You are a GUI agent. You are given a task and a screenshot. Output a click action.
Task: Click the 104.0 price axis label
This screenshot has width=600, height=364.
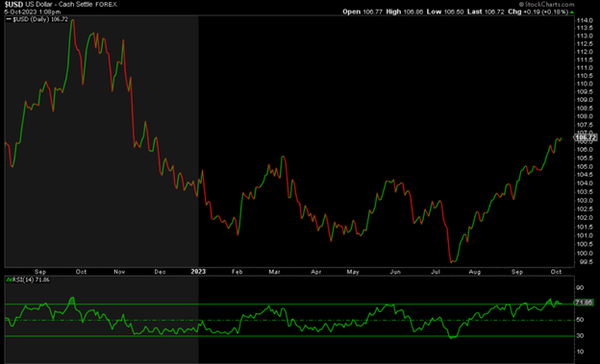click(585, 183)
